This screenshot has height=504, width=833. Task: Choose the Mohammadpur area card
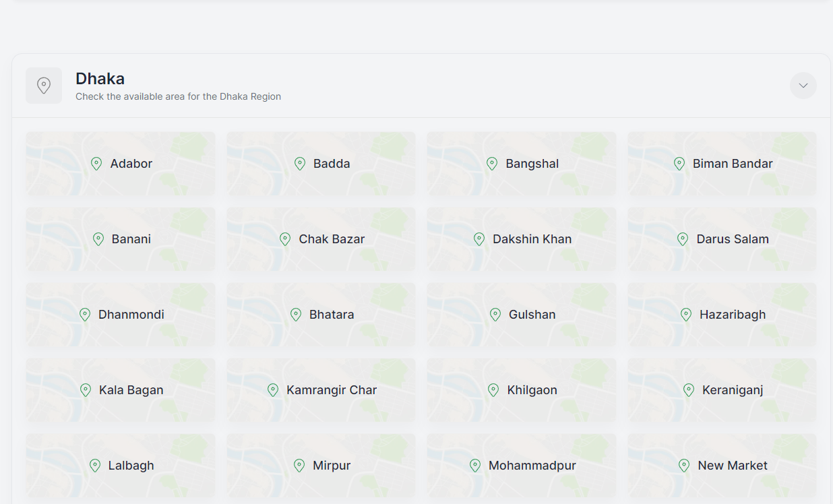click(x=521, y=466)
